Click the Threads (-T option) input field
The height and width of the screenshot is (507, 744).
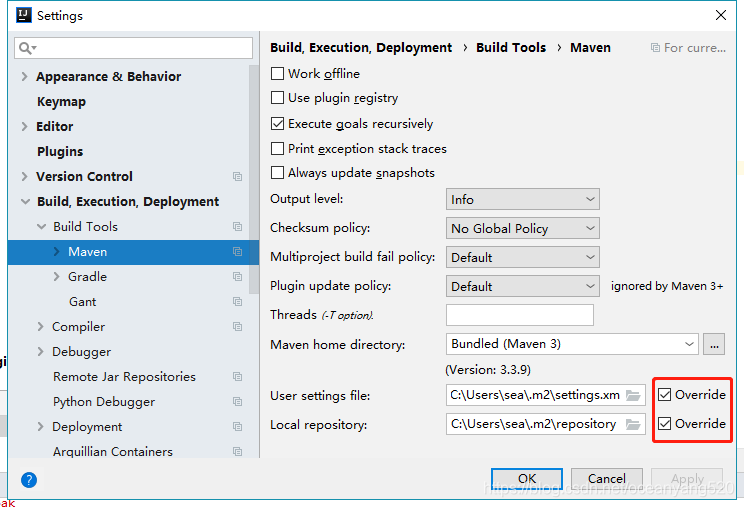pos(520,315)
